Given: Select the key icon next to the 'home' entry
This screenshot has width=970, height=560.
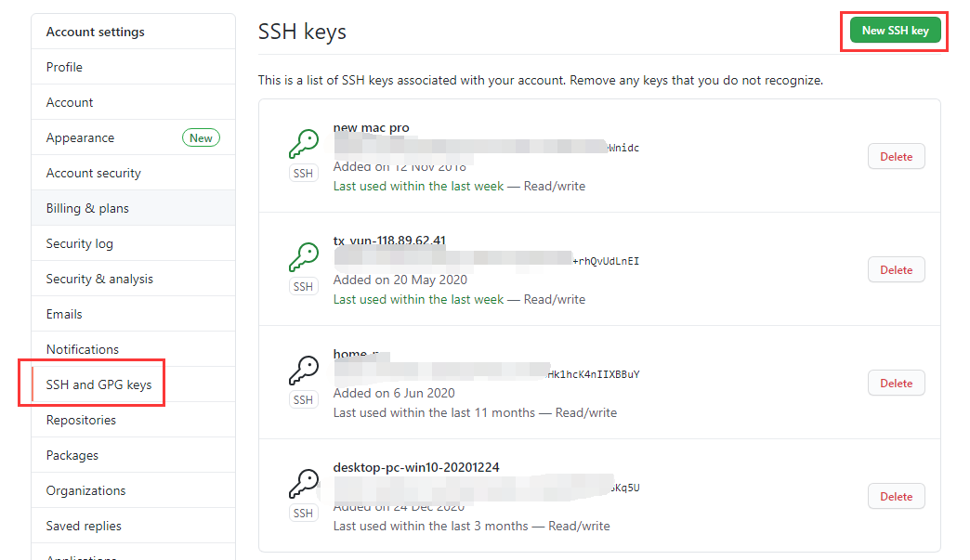Looking at the screenshot, I should pos(303,371).
